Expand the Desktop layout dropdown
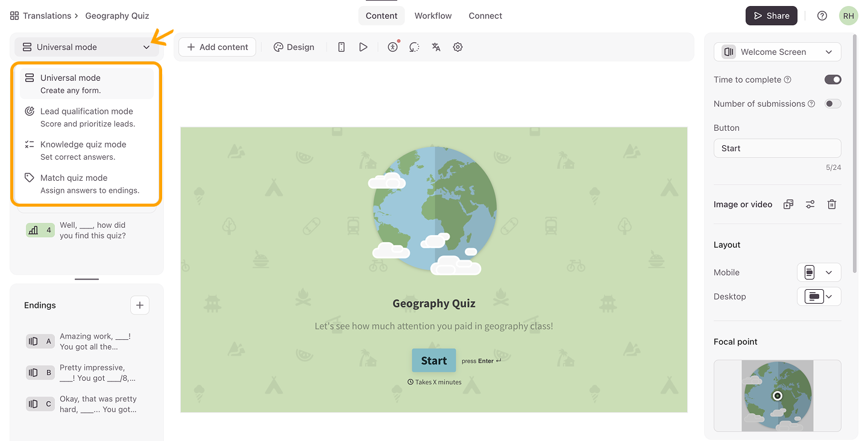 (x=819, y=296)
